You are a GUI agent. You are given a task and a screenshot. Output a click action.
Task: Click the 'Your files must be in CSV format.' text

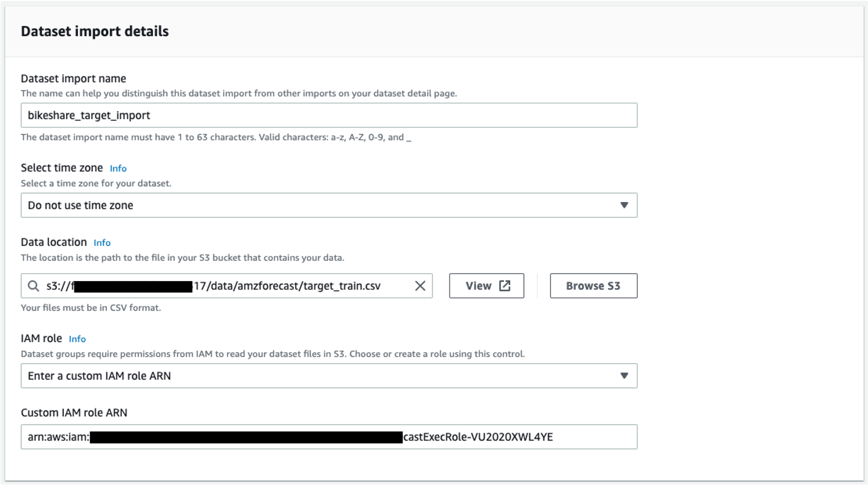click(91, 308)
